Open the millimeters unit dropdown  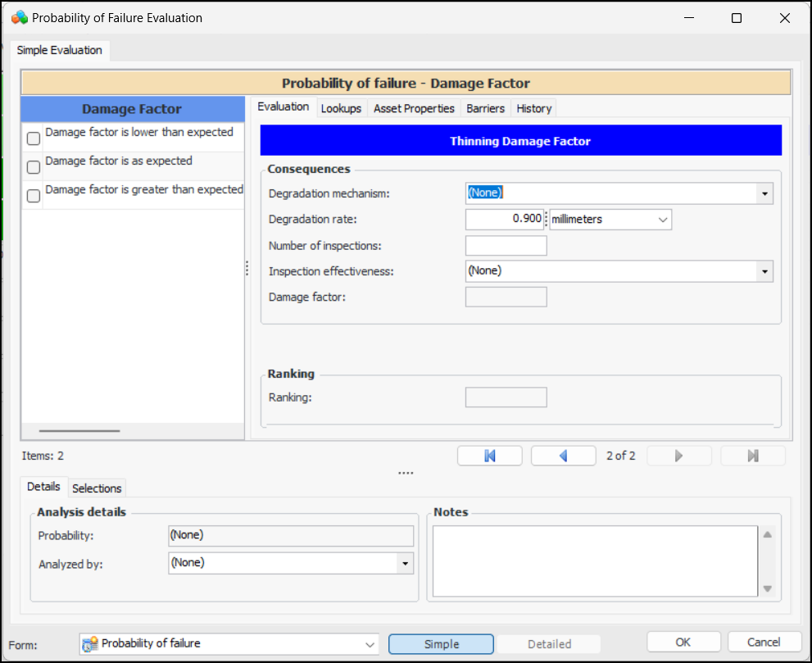coord(662,220)
